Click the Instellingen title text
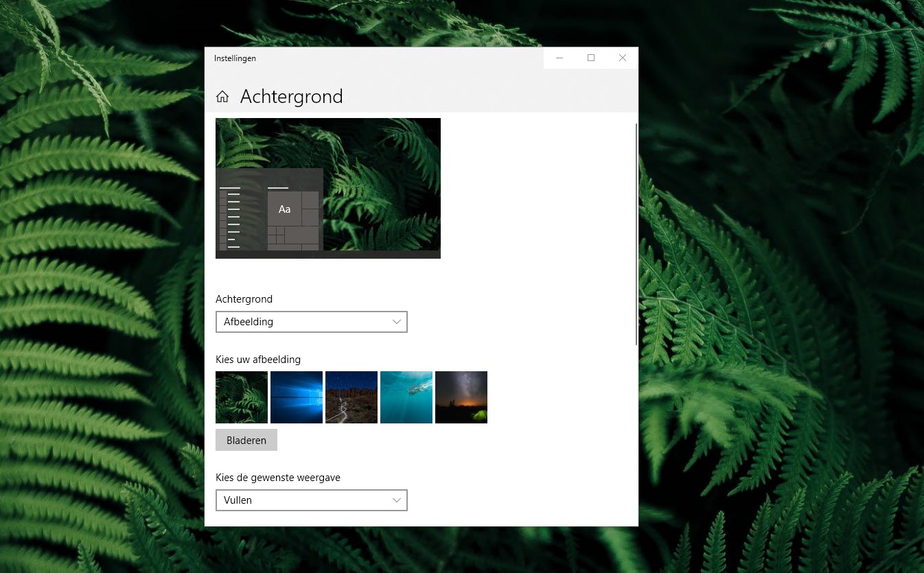 pos(235,58)
